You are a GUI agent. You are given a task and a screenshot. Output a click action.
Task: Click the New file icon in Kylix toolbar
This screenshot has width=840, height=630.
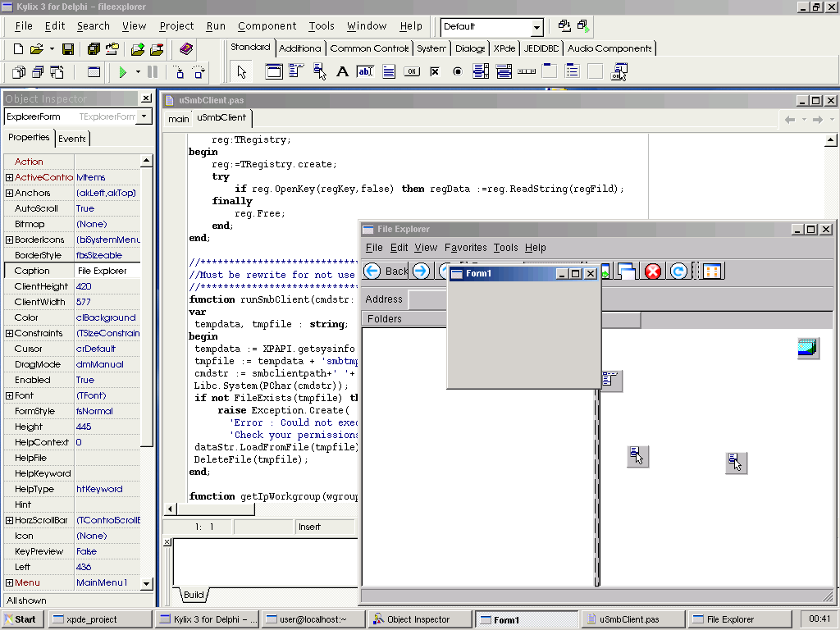(x=18, y=49)
